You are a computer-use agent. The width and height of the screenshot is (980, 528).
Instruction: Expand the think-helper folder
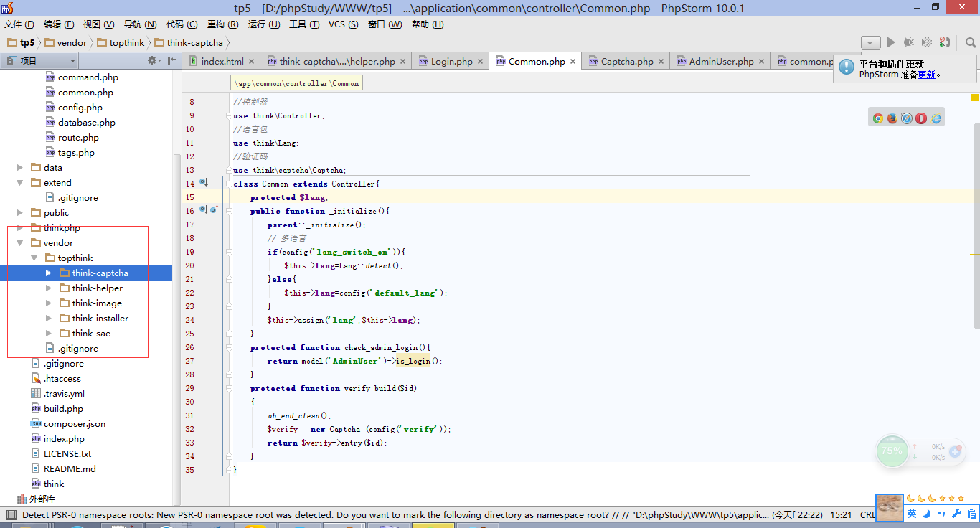pos(49,288)
